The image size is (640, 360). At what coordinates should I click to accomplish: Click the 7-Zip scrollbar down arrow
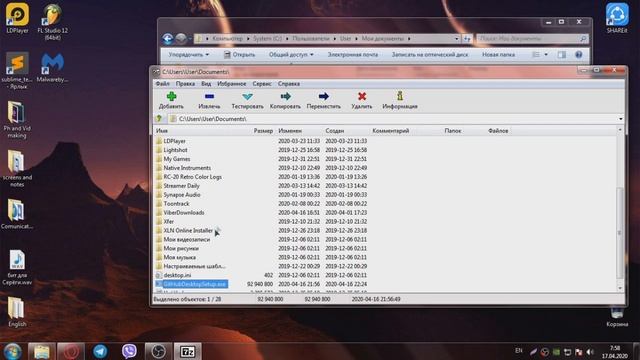pyautogui.click(x=620, y=289)
